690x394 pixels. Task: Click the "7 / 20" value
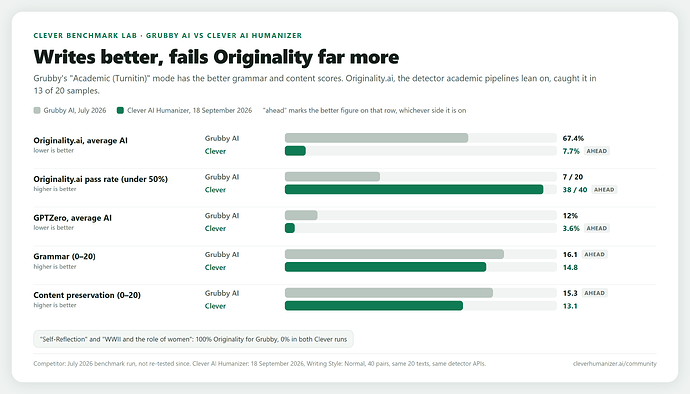coord(573,177)
